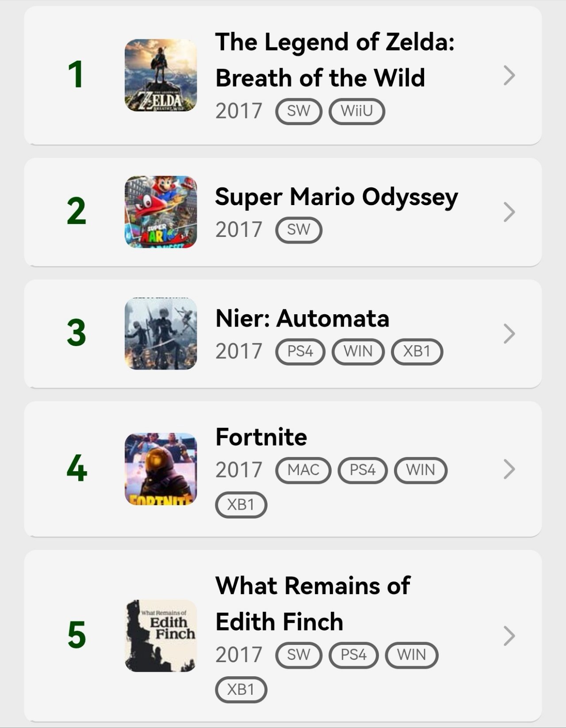Tap the Super Mario Odyssey cover art

click(161, 212)
